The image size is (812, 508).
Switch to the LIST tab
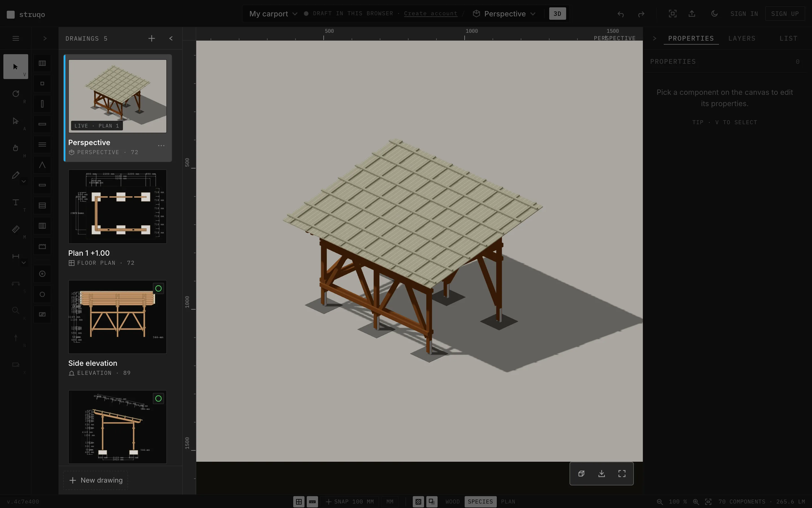(x=788, y=38)
